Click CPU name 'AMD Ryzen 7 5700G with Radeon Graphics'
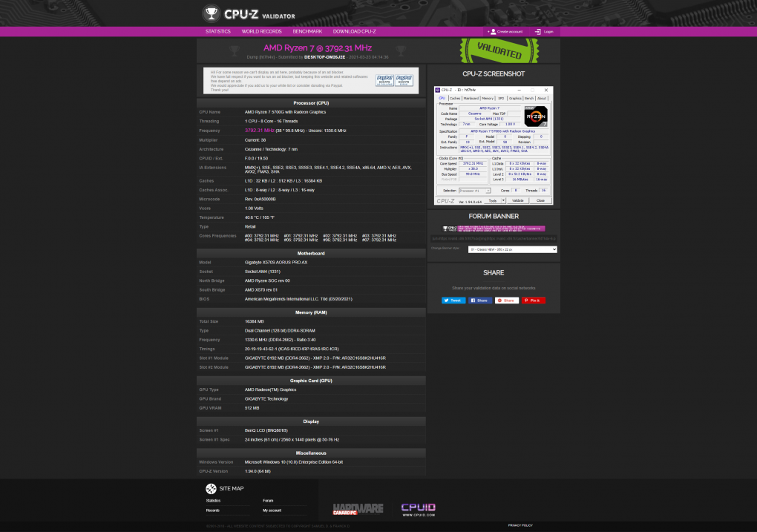Image resolution: width=757 pixels, height=532 pixels. pyautogui.click(x=285, y=112)
